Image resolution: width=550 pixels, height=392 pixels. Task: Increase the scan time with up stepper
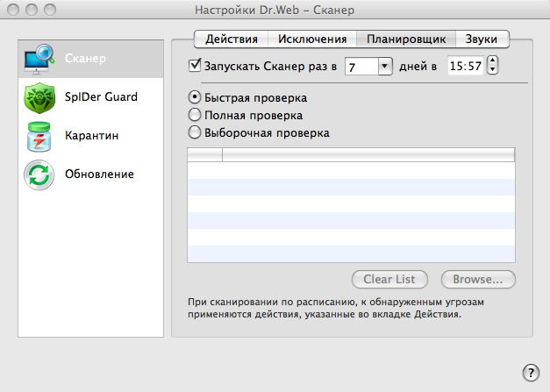pos(492,61)
